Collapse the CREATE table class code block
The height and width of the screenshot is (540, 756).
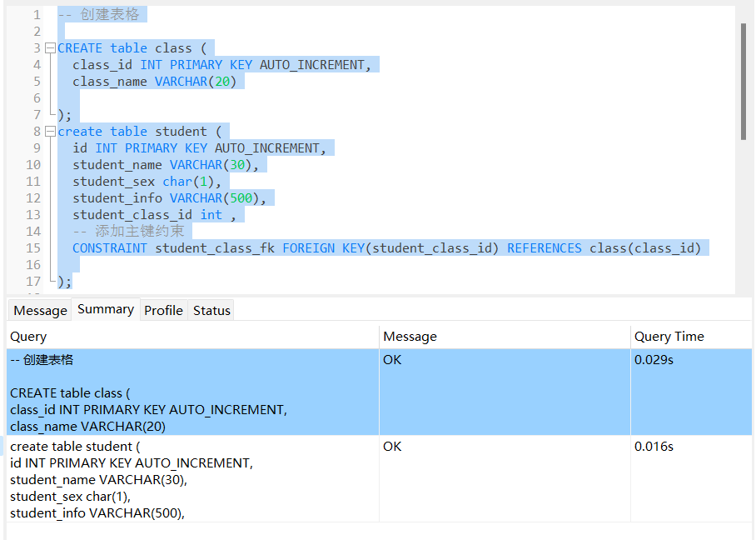pyautogui.click(x=50, y=48)
